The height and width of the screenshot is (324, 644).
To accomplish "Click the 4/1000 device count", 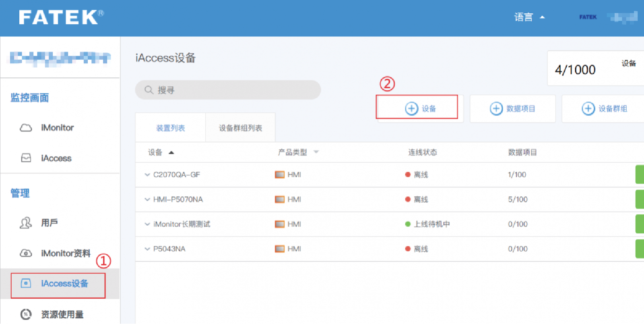I will [x=575, y=70].
